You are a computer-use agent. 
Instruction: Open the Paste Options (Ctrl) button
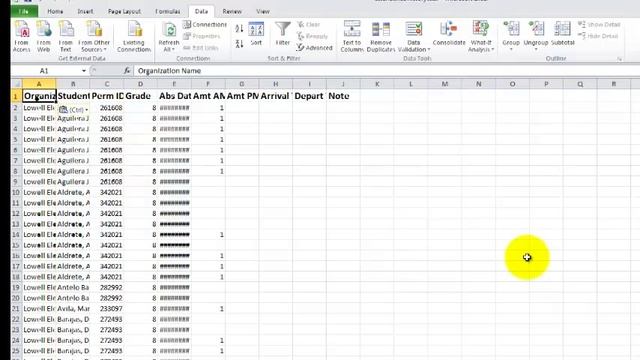pos(73,110)
